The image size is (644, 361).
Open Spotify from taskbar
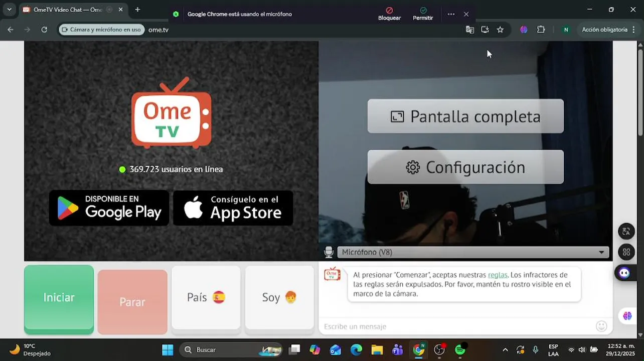(x=460, y=349)
